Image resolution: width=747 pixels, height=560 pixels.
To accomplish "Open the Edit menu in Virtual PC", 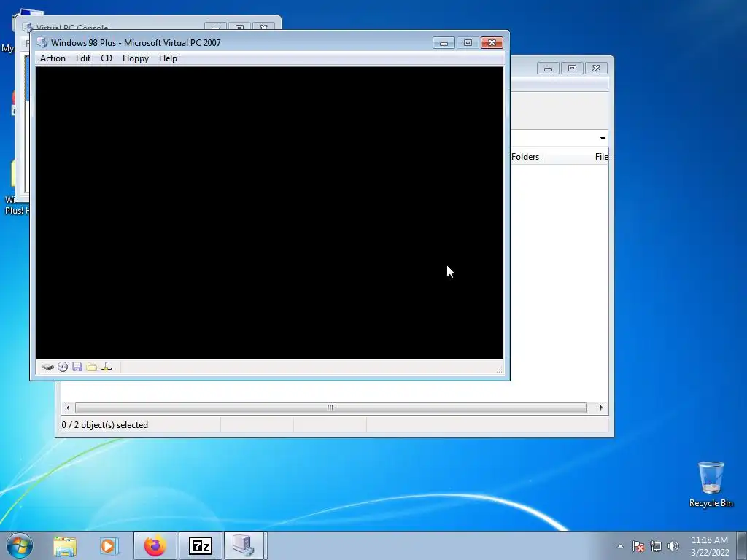I will [x=83, y=58].
